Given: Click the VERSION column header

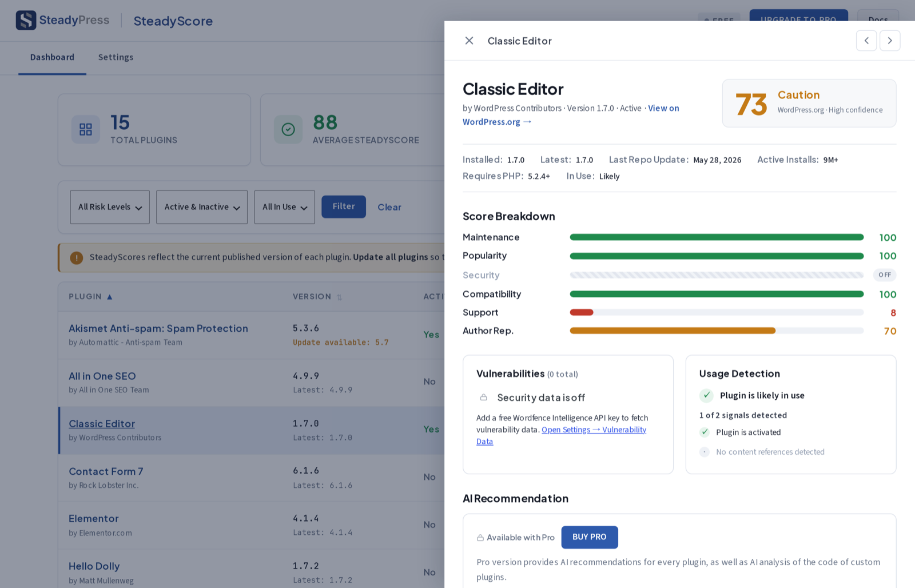Looking at the screenshot, I should [312, 297].
